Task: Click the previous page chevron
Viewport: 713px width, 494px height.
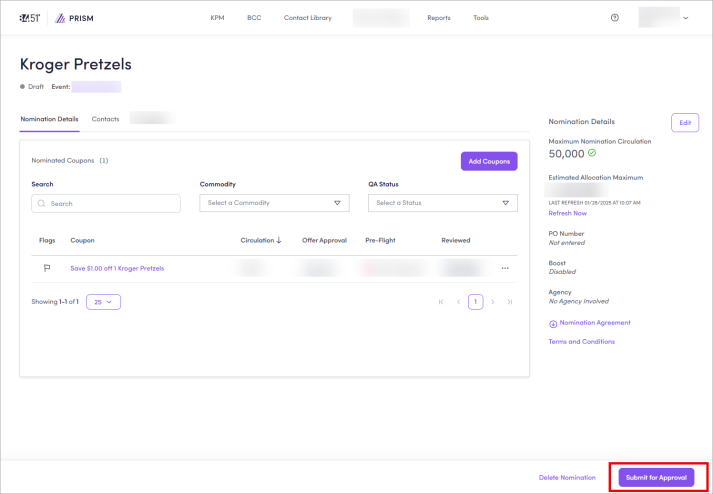Action: 458,301
